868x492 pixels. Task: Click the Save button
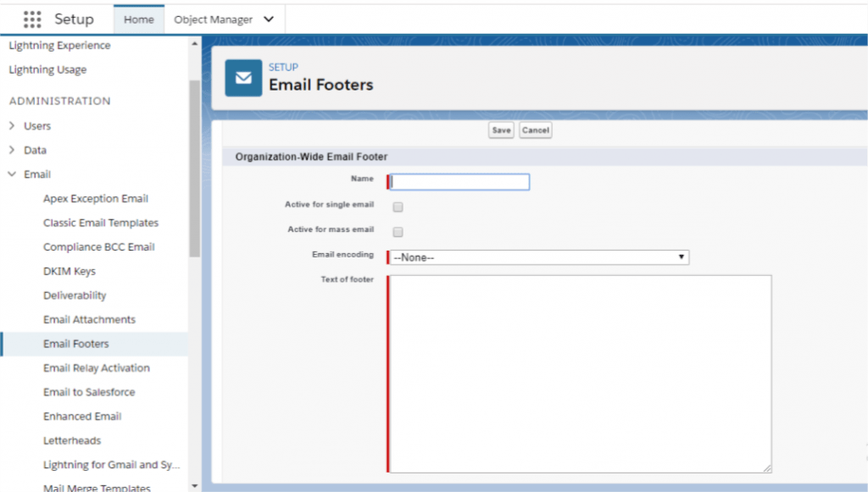(x=500, y=130)
